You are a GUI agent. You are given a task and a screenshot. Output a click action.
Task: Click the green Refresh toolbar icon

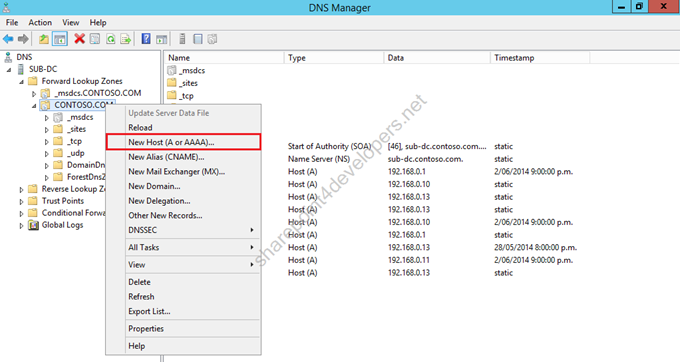click(111, 39)
